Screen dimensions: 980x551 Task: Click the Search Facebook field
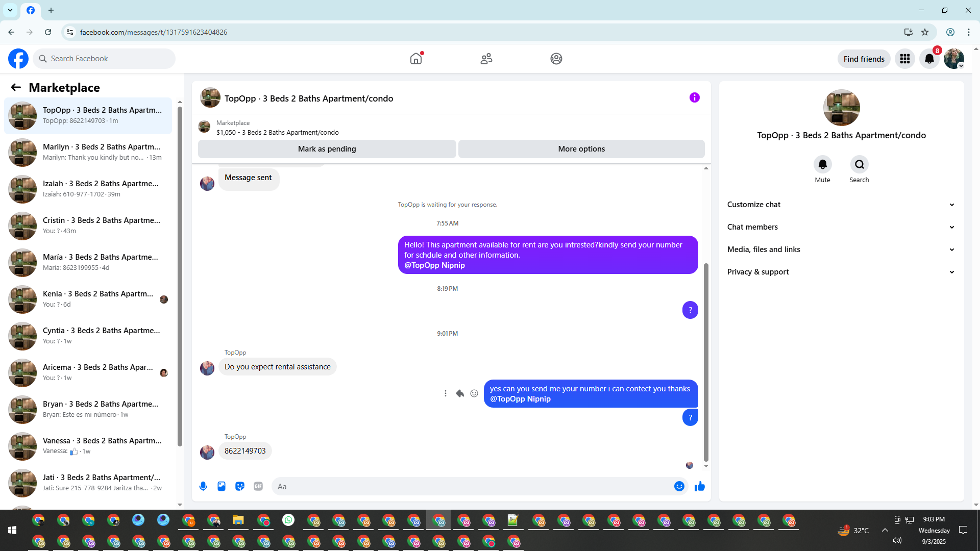click(104, 59)
